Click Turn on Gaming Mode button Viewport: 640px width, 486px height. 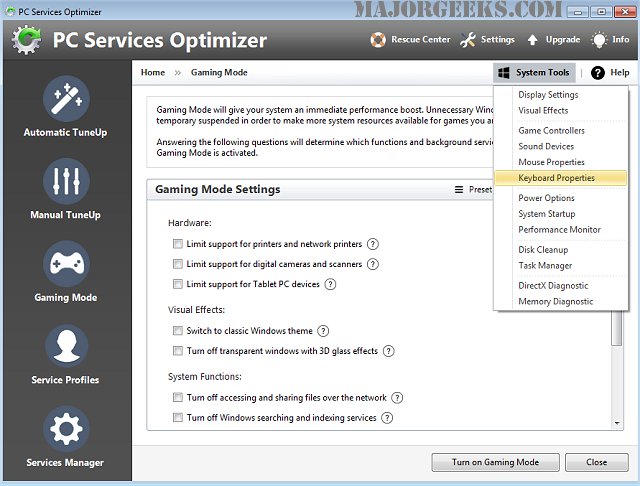click(495, 462)
